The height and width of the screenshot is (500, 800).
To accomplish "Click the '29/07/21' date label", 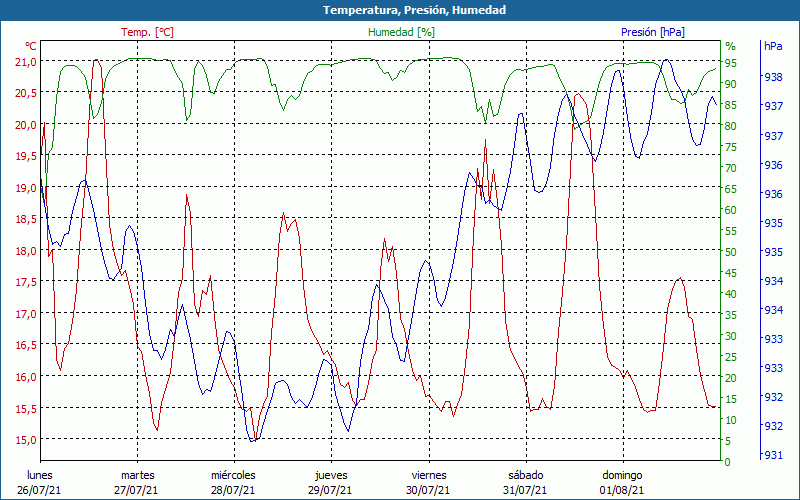I will 330,491.
